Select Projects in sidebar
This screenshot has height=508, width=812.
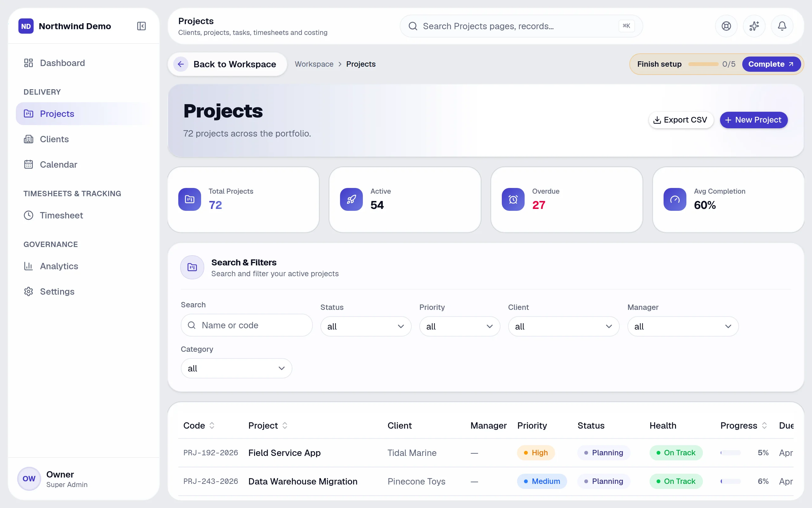[83, 114]
